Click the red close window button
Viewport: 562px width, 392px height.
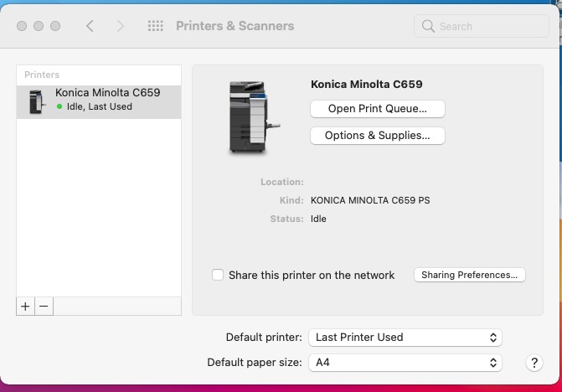coord(18,26)
